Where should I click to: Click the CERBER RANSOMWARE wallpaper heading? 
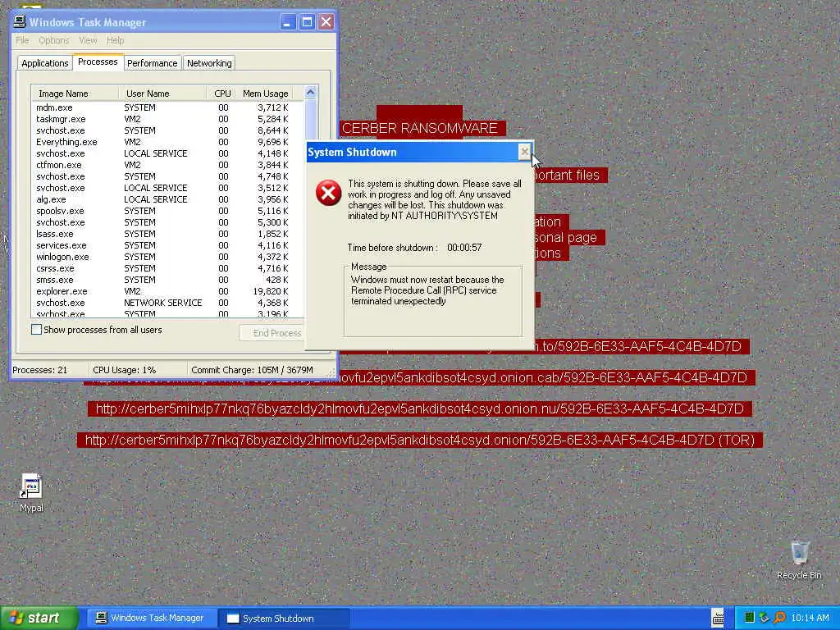click(419, 129)
